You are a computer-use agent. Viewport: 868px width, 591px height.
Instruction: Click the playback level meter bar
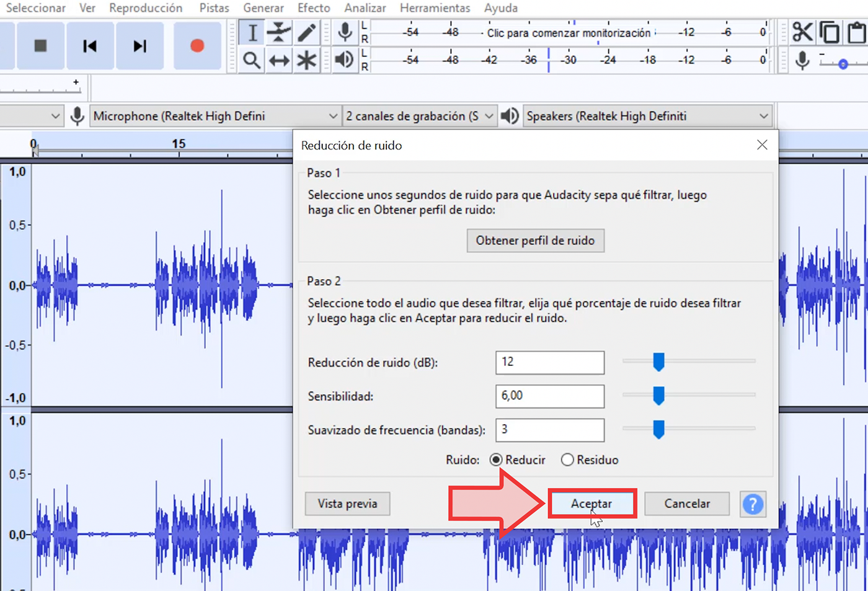point(569,60)
